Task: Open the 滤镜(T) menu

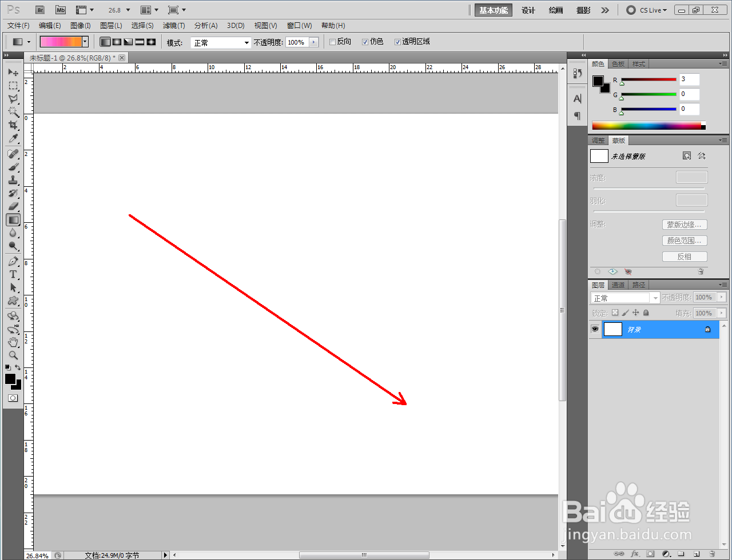Action: (x=174, y=26)
